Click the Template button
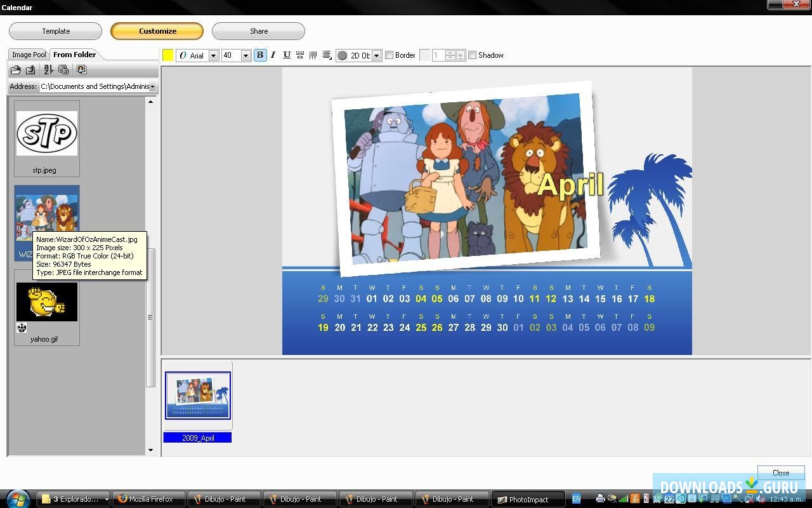The height and width of the screenshot is (508, 812). (x=56, y=30)
